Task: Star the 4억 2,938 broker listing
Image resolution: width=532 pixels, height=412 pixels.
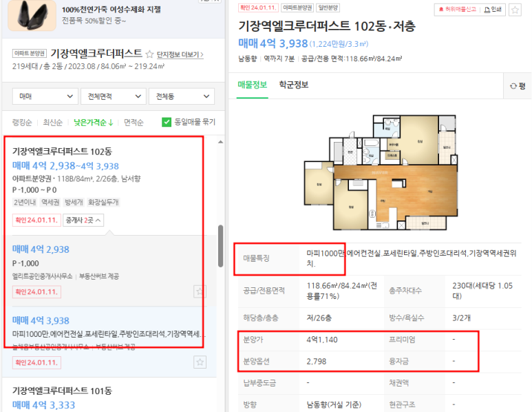Action: (x=200, y=291)
